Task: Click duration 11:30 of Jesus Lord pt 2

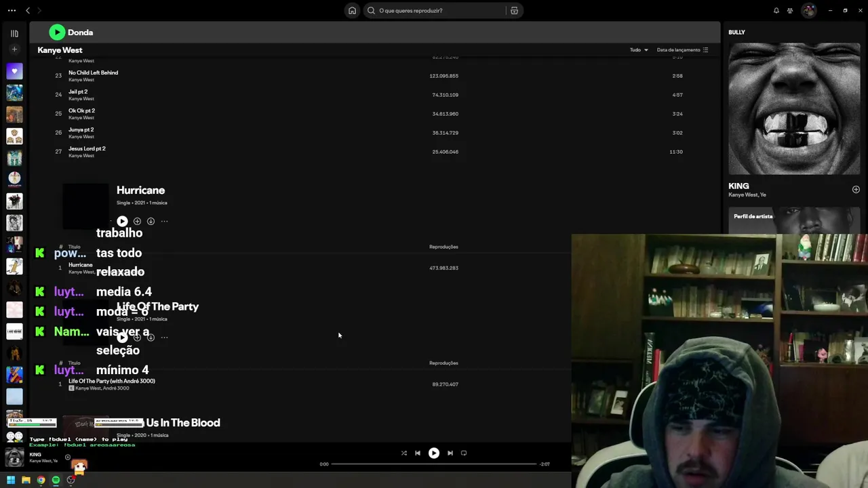Action: click(x=676, y=152)
